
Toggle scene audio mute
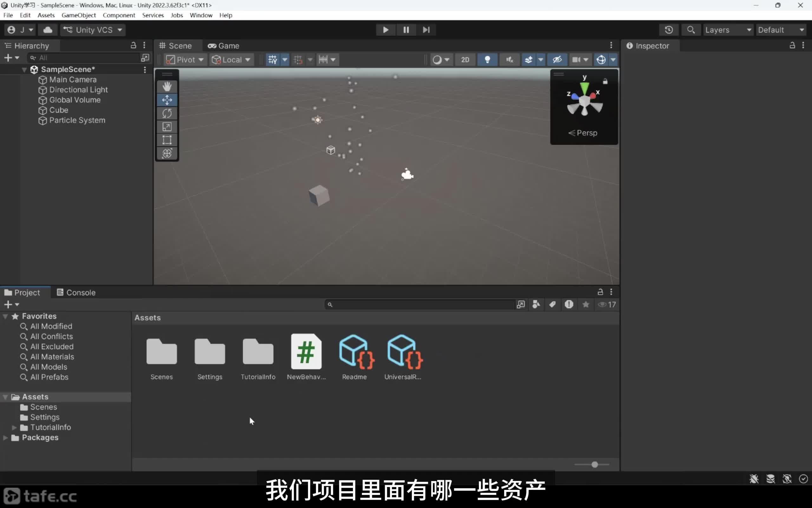tap(509, 60)
